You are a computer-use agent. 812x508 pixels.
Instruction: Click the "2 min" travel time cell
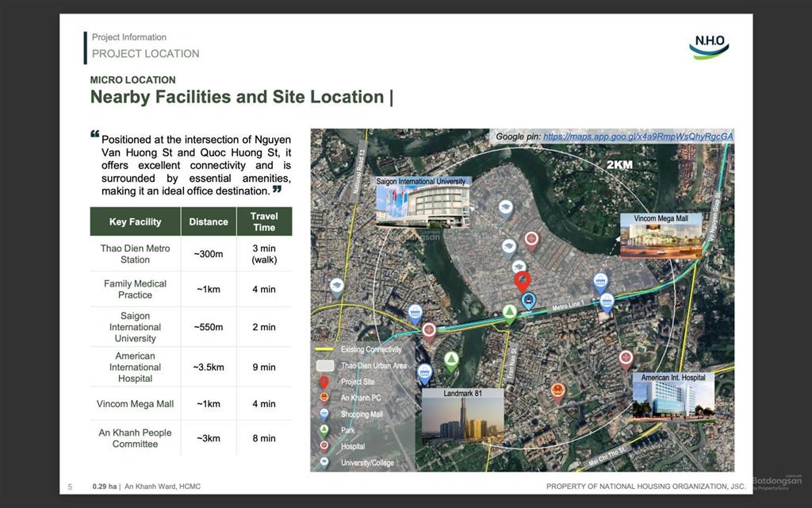pyautogui.click(x=264, y=327)
